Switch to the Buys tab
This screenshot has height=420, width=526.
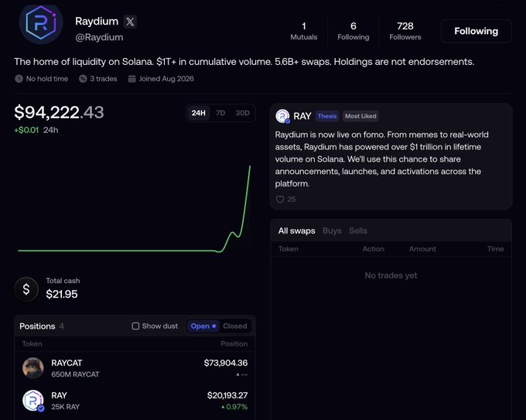(332, 230)
